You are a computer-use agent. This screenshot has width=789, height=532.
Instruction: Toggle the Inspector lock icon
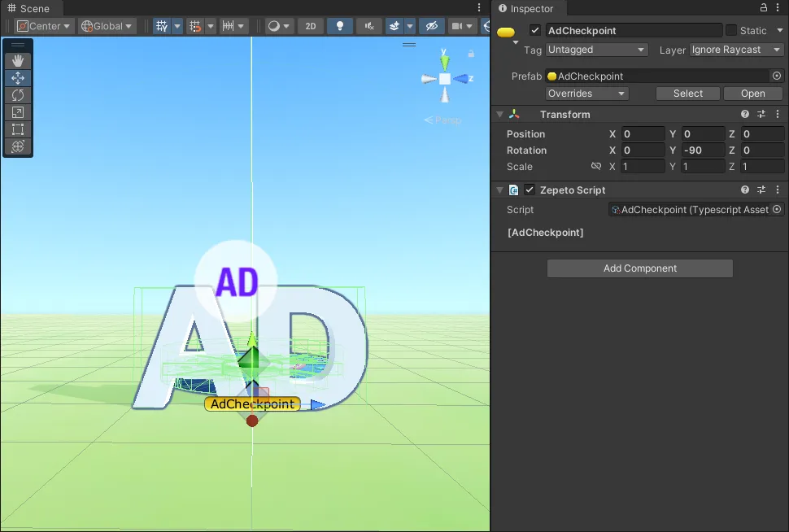(763, 7)
